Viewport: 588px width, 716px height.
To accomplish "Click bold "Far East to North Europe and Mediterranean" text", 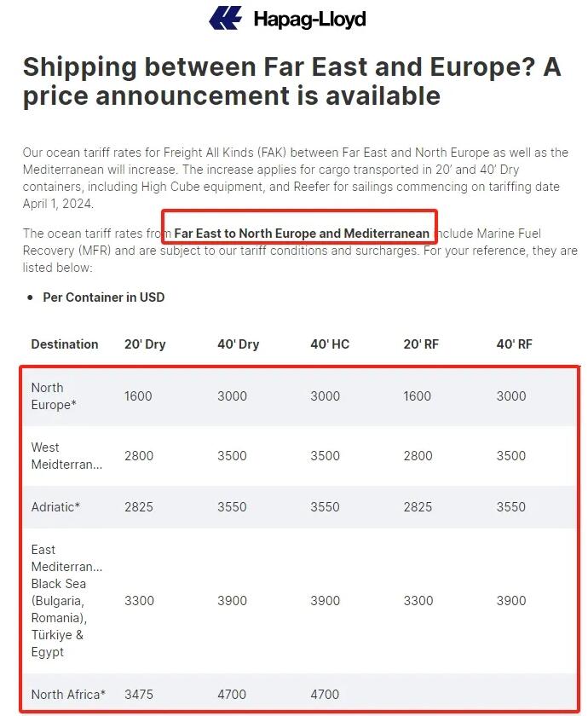I will click(302, 234).
